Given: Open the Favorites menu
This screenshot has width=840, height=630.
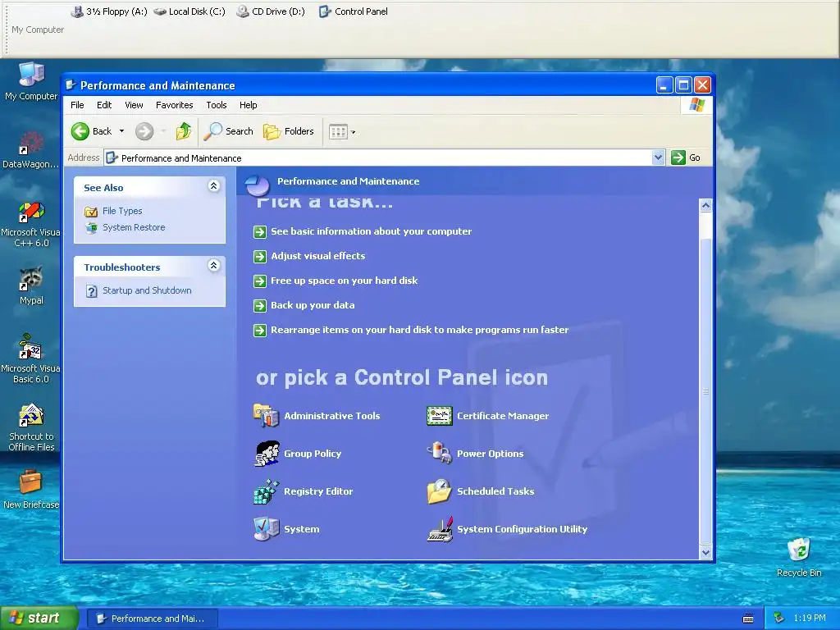Looking at the screenshot, I should (x=174, y=105).
